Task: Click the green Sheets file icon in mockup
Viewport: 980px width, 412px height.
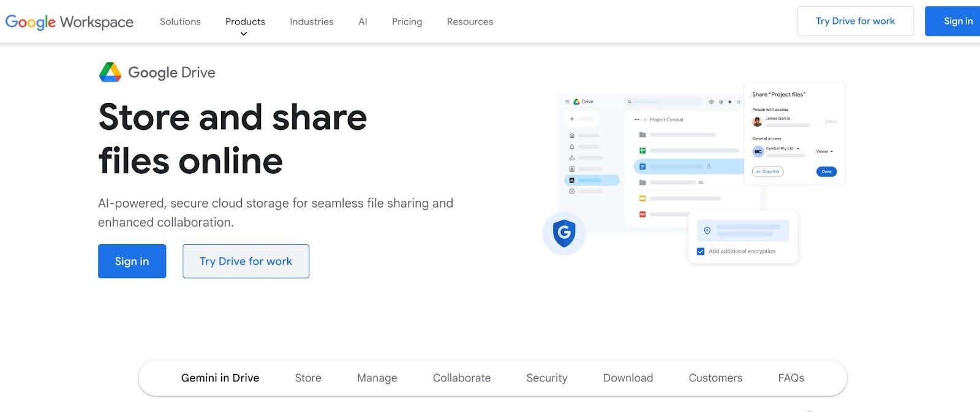Action: [643, 151]
